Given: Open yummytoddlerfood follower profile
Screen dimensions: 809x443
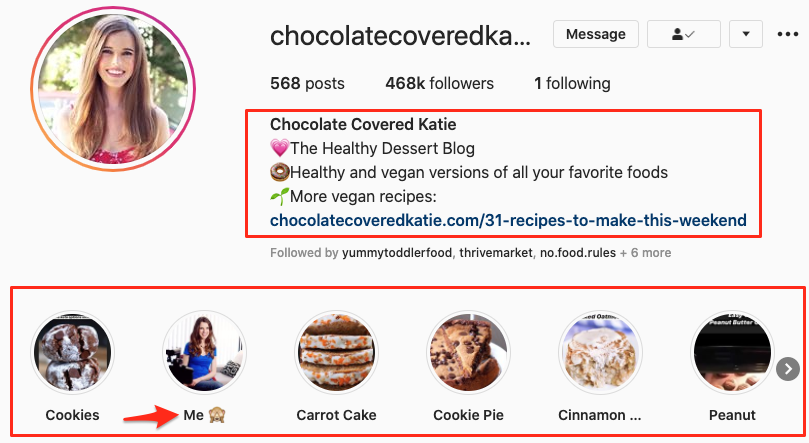Looking at the screenshot, I should [397, 253].
